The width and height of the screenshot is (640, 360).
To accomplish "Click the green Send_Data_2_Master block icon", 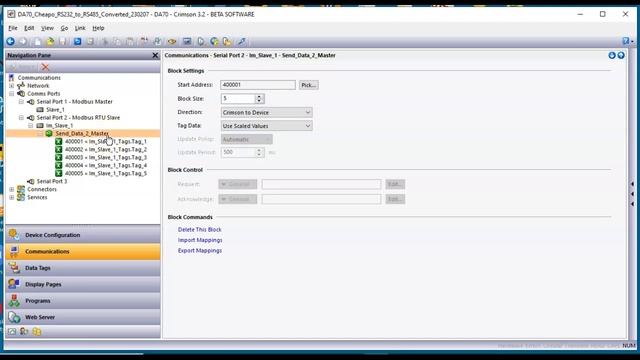I will pyautogui.click(x=49, y=133).
